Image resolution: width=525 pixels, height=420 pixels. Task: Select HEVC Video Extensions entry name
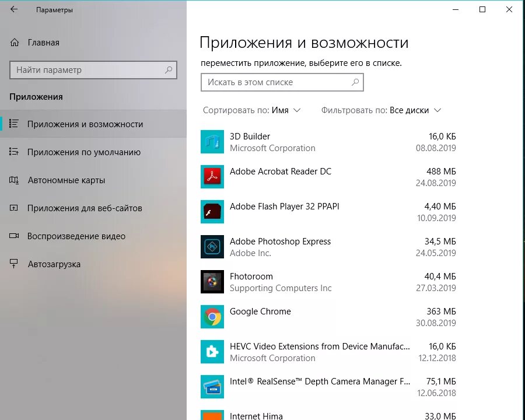pos(320,346)
